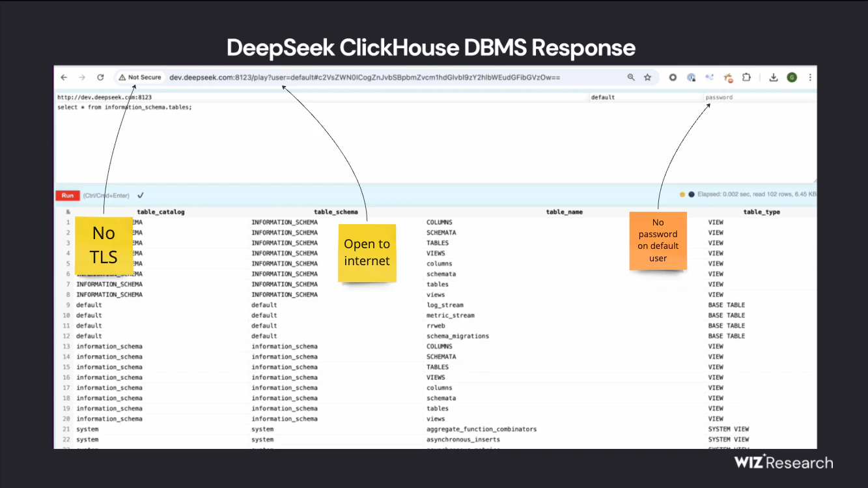Select the schema_migrations table name cell
The height and width of the screenshot is (488, 868).
click(458, 336)
